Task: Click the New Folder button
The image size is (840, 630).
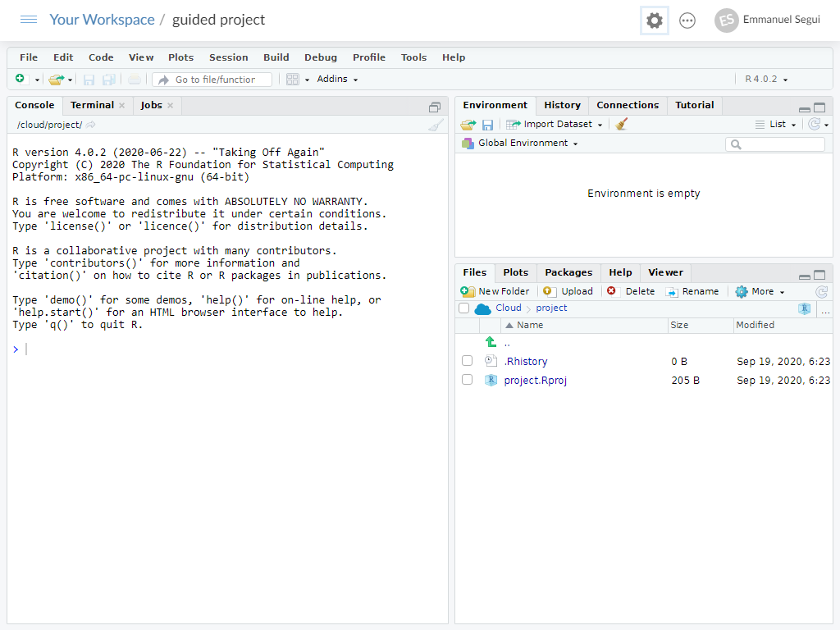Action: (x=495, y=291)
